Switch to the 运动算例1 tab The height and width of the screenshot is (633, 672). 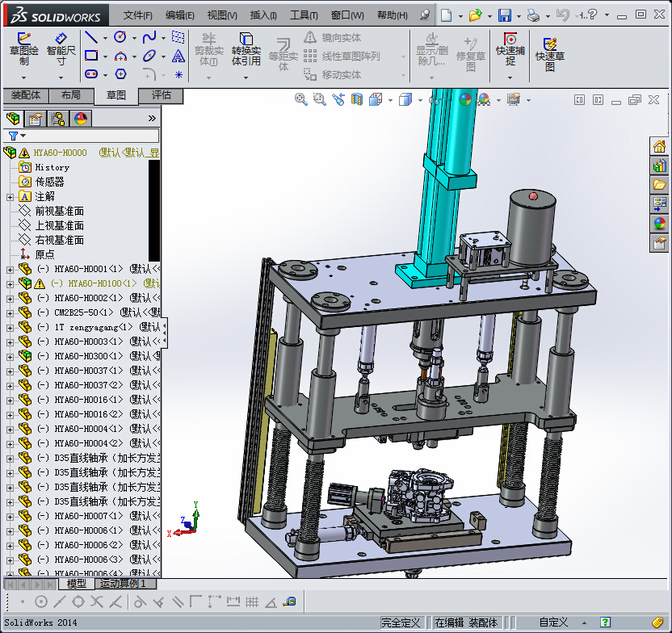122,584
